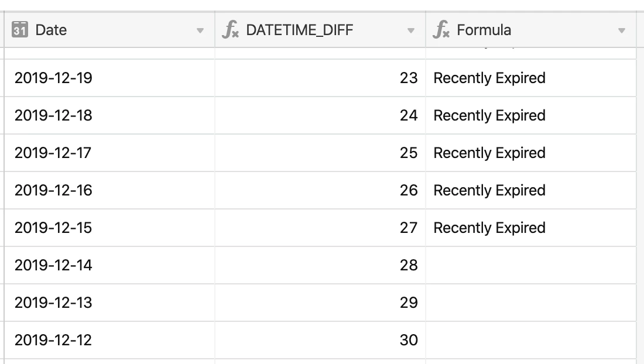Click the calendar icon in Date header

coord(20,30)
